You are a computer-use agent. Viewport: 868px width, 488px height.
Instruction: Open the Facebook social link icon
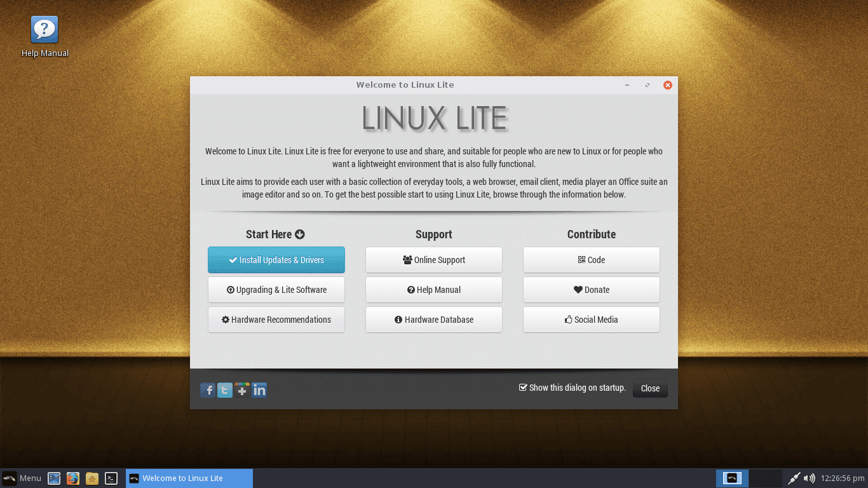pyautogui.click(x=208, y=390)
